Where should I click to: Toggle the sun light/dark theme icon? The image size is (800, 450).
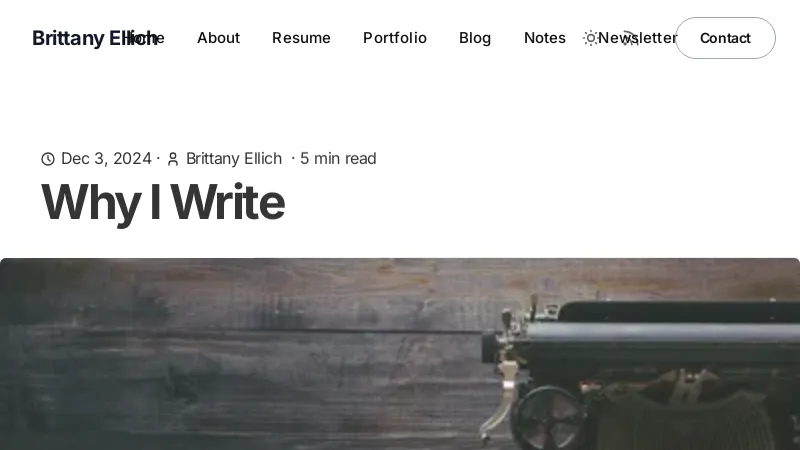[590, 38]
